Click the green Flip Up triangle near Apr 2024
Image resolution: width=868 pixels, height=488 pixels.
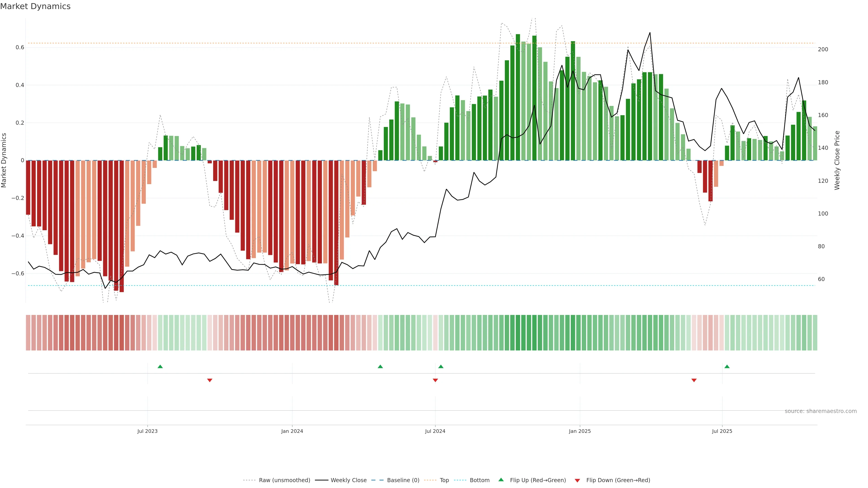380,366
